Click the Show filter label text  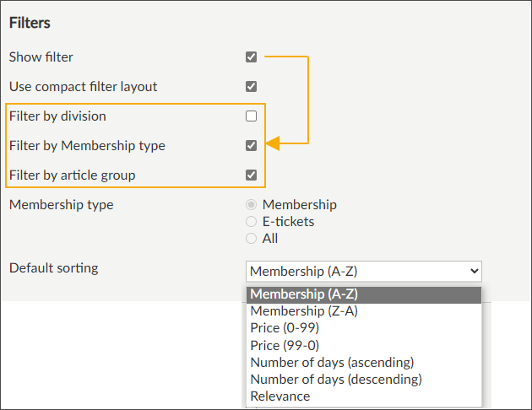click(41, 57)
